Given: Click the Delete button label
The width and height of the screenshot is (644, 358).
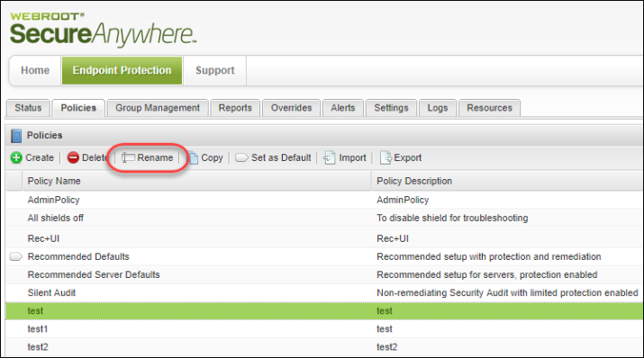Looking at the screenshot, I should (x=95, y=157).
